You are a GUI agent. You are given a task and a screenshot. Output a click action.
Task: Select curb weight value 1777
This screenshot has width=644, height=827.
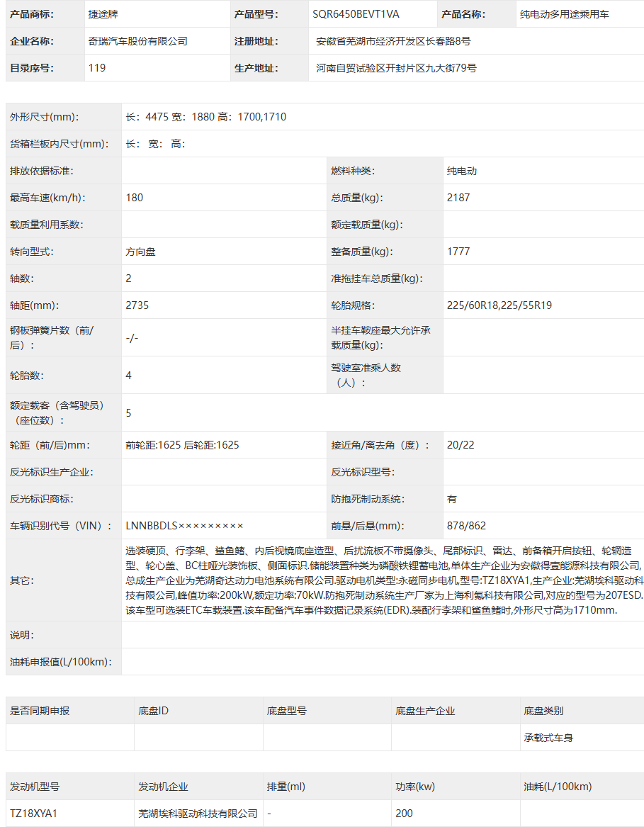(458, 252)
